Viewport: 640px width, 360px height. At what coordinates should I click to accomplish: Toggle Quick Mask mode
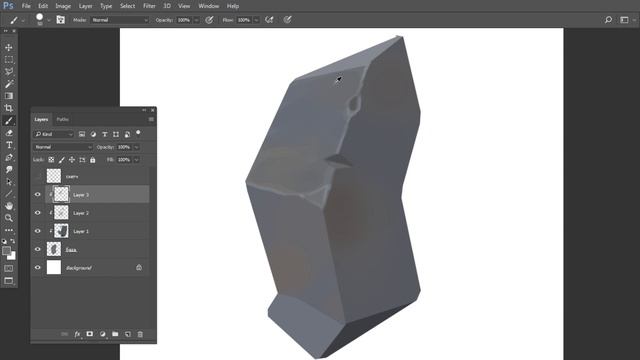[x=9, y=269]
